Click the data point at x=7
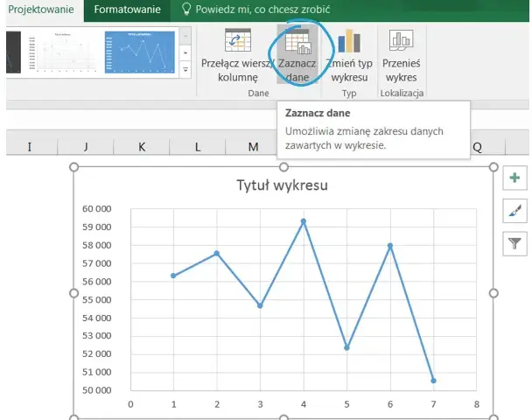532x420 pixels. (x=433, y=381)
